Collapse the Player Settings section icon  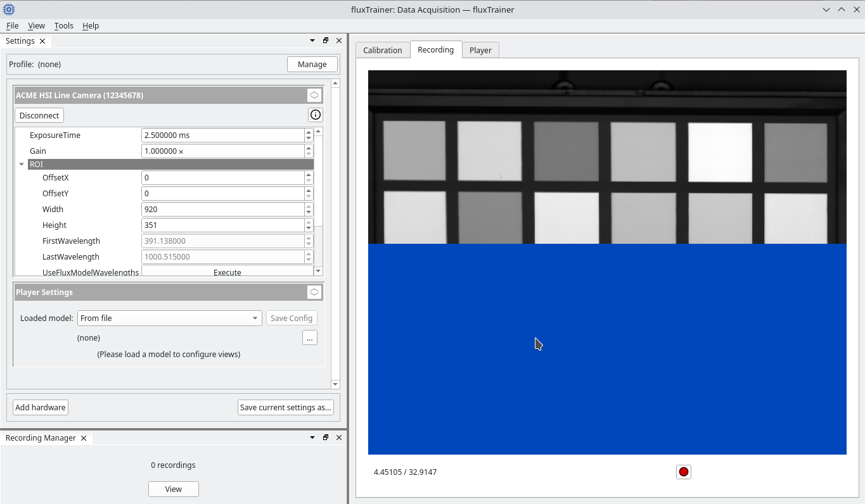[x=314, y=292]
